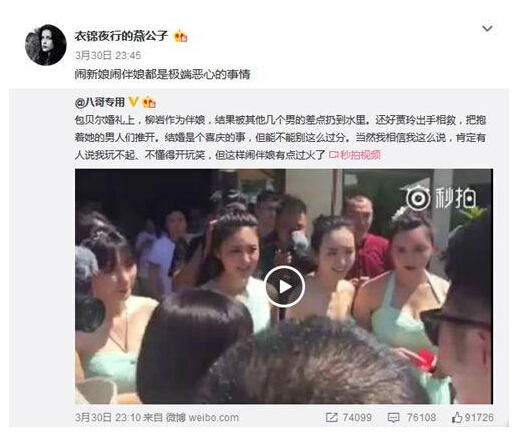Open the 3月30日 23:45 timestamp link

tap(108, 55)
